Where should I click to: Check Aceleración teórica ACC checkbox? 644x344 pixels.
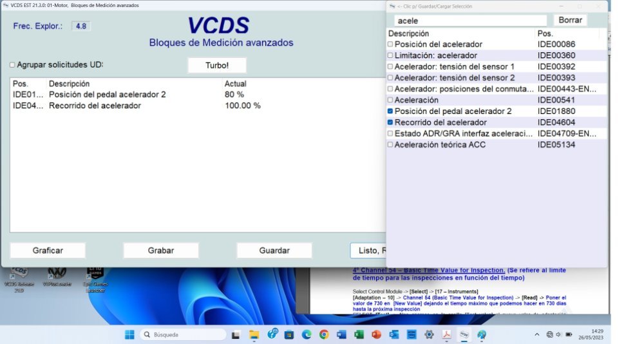pyautogui.click(x=390, y=145)
